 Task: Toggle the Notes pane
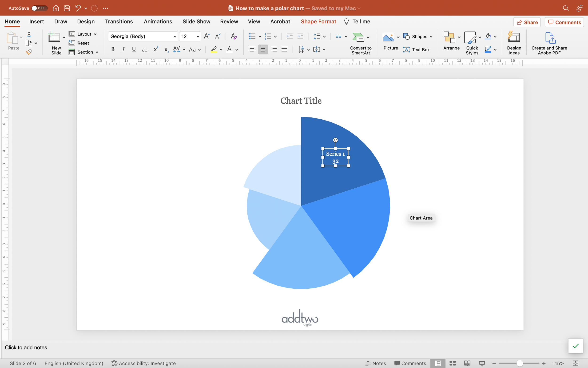coord(376,363)
